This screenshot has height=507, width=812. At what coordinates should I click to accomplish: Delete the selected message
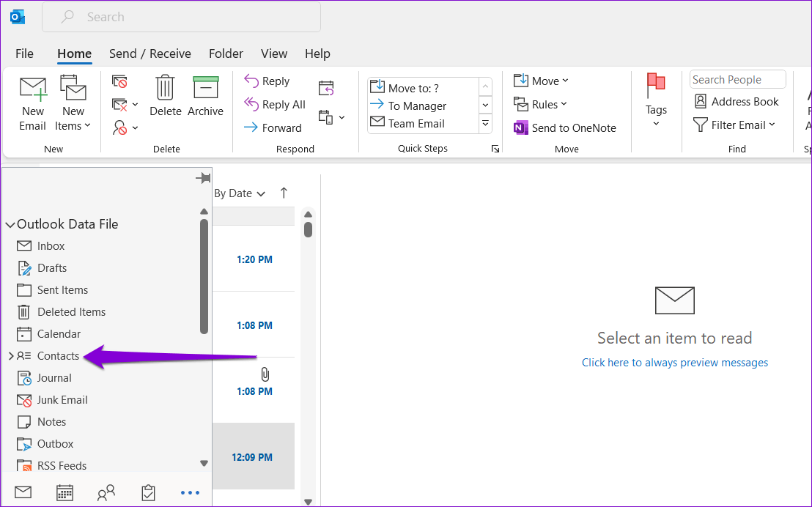tap(165, 96)
